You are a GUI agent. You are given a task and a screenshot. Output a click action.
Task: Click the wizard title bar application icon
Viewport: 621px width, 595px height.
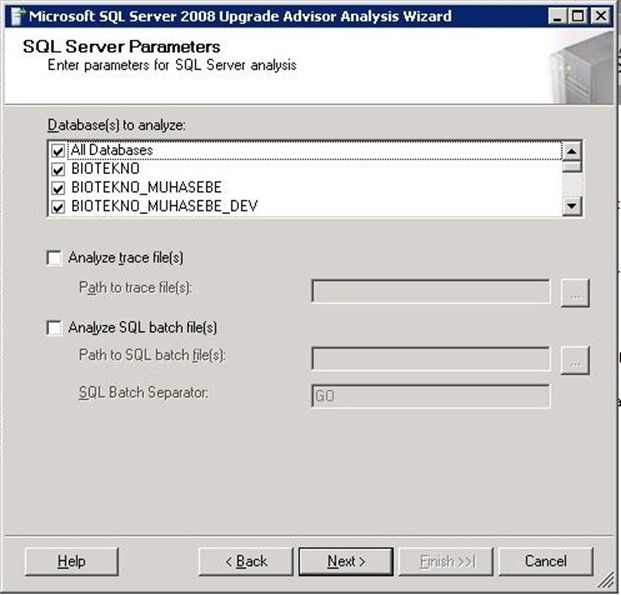17,16
